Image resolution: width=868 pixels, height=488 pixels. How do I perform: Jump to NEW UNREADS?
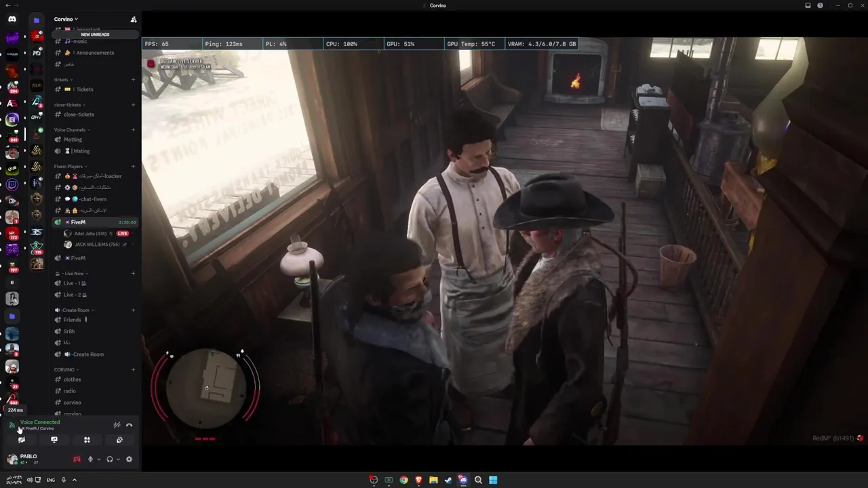[95, 35]
